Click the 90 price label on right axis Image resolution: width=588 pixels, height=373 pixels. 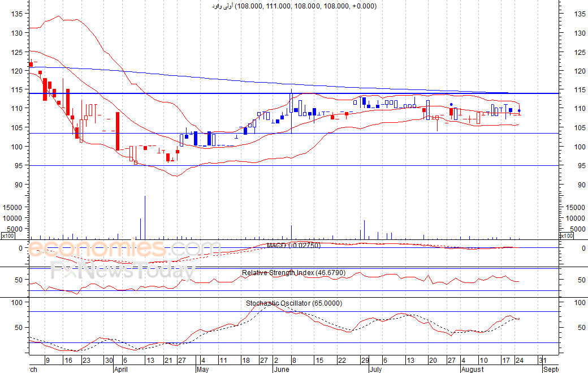tap(579, 185)
